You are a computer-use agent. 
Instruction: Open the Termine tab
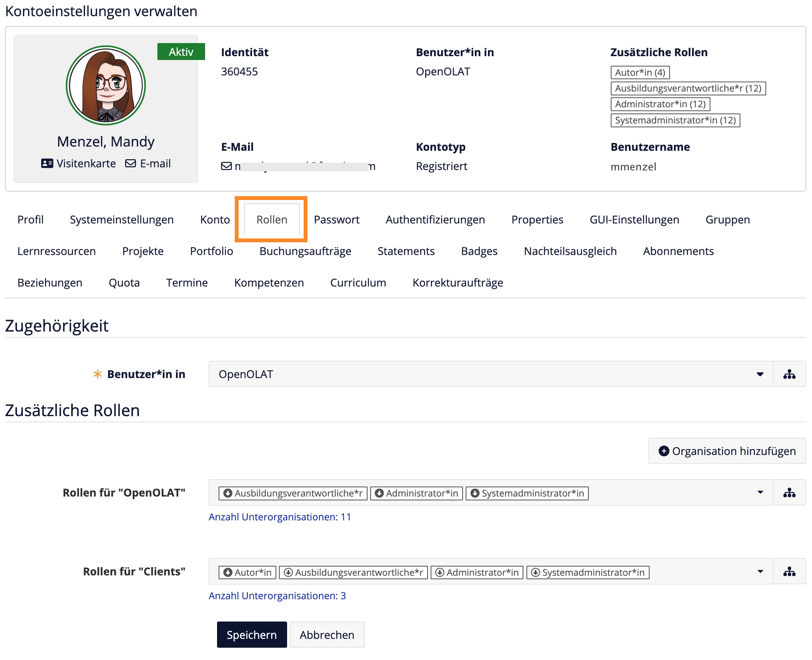[x=187, y=283]
